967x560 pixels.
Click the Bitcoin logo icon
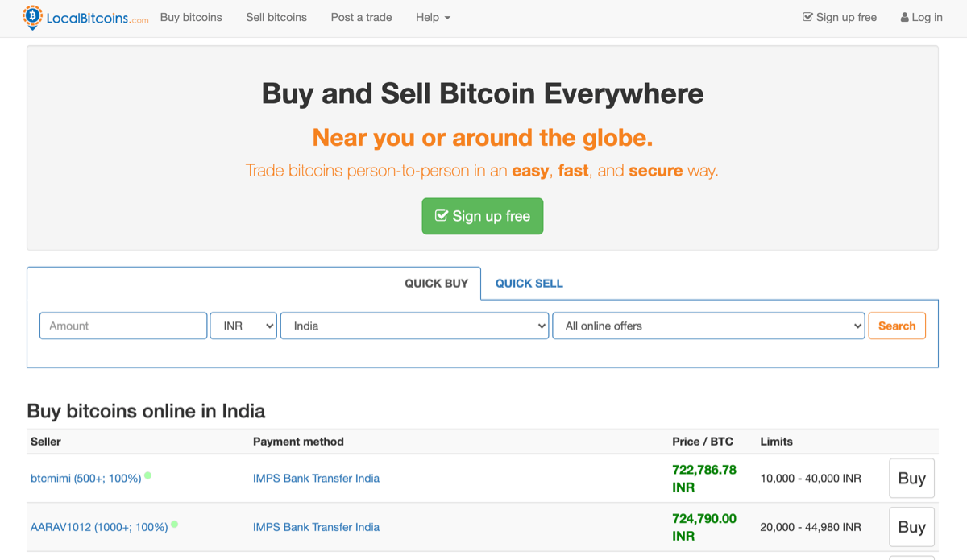pyautogui.click(x=32, y=17)
